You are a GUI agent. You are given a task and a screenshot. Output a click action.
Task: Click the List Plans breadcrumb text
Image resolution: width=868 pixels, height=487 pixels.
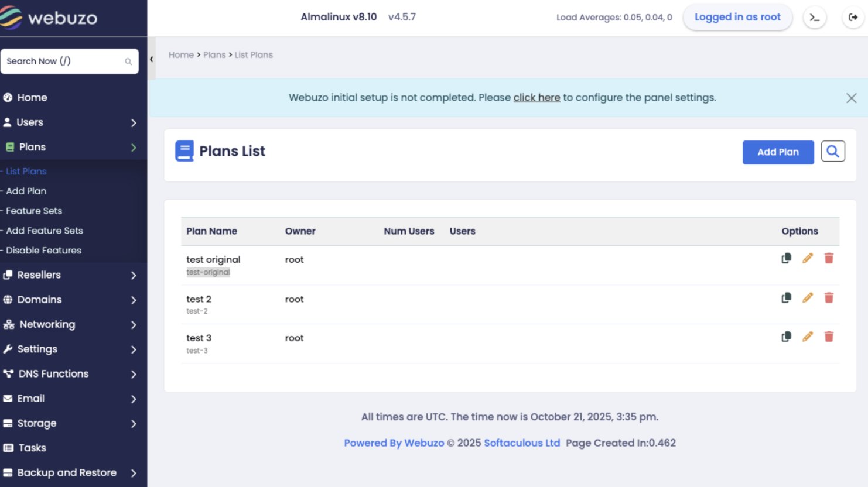click(254, 55)
